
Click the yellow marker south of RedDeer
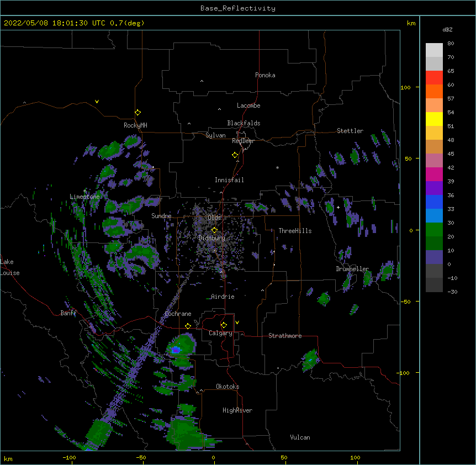pos(235,155)
